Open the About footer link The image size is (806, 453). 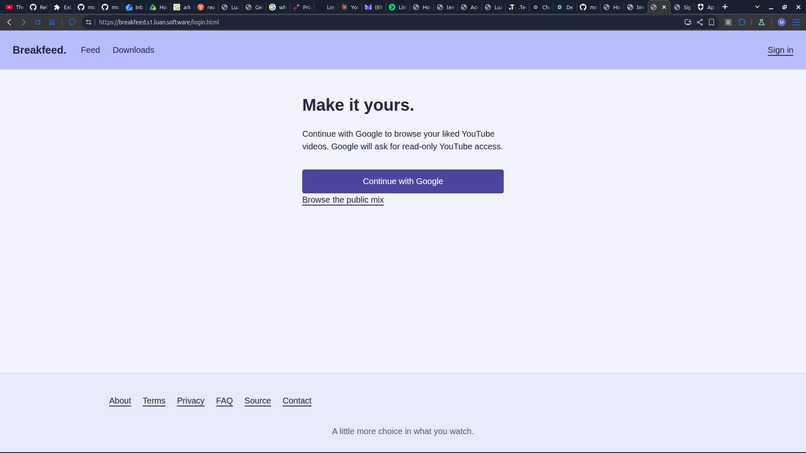coord(120,401)
